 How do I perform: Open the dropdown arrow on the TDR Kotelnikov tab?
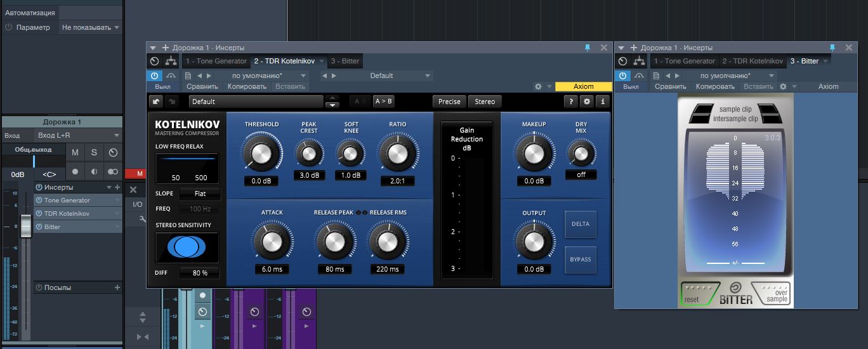(x=321, y=62)
